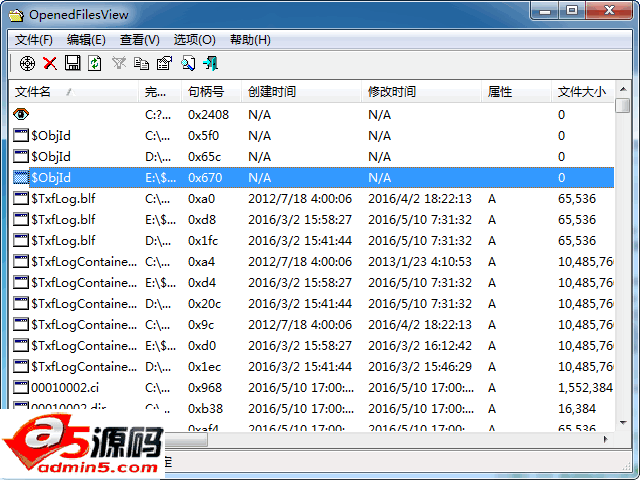Select the $ObjId entry on drive D:
This screenshot has height=480, width=640.
coord(311,156)
